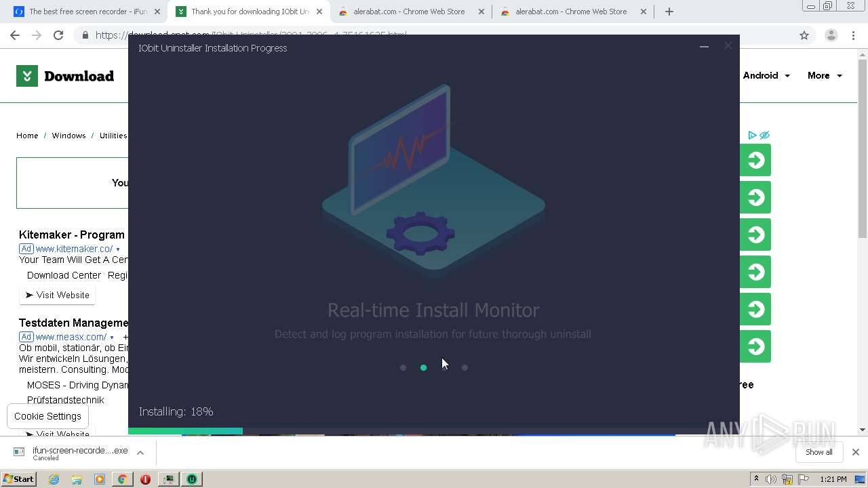Hide the ad via eye icon
868x488 pixels.
tap(764, 135)
